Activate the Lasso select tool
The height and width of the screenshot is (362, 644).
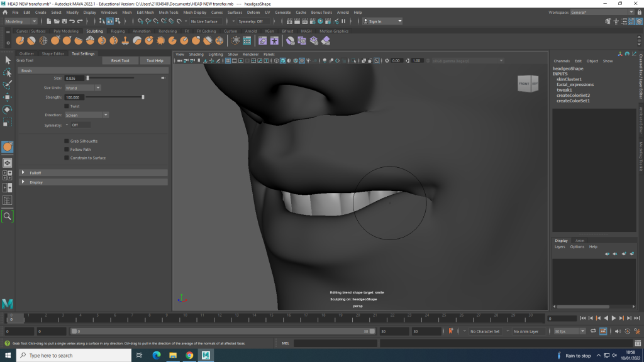[x=8, y=72]
